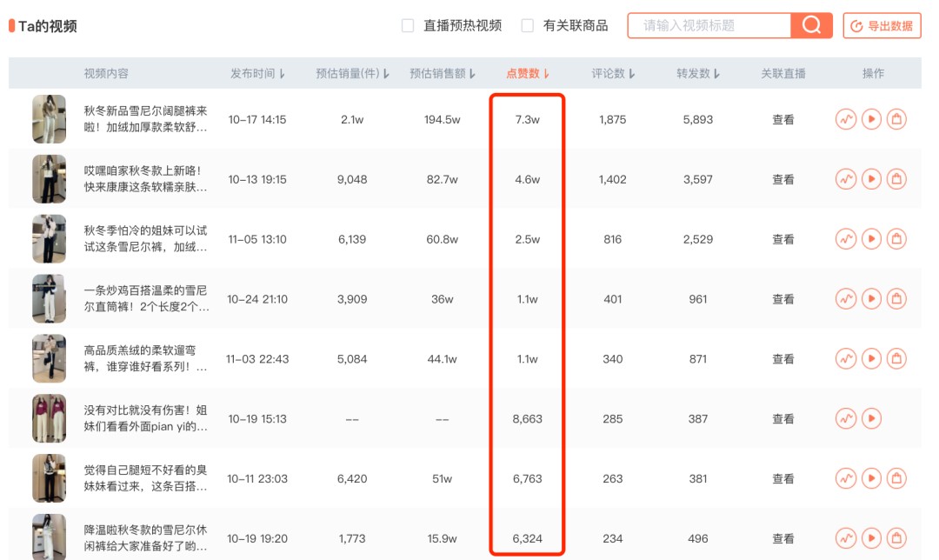The width and height of the screenshot is (939, 560).
Task: Click sales amount 194.5w
Action: point(442,119)
